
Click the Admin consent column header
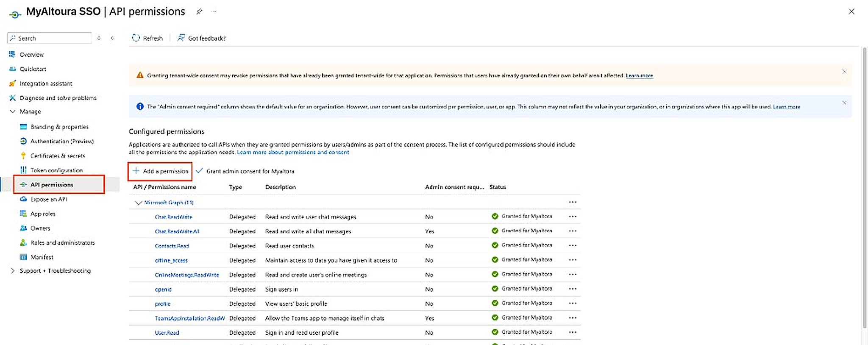[x=454, y=187]
